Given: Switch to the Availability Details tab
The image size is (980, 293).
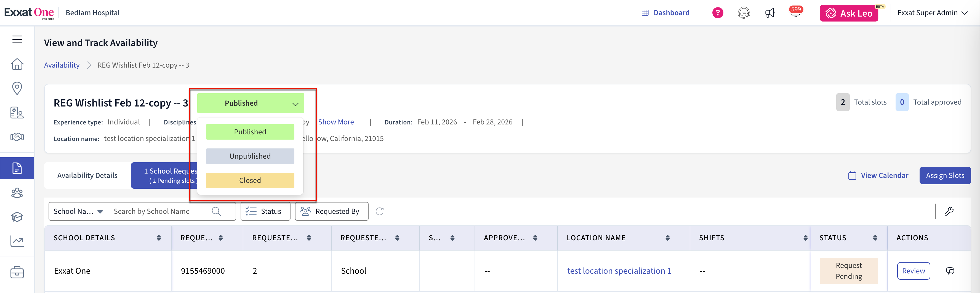Looking at the screenshot, I should coord(87,175).
